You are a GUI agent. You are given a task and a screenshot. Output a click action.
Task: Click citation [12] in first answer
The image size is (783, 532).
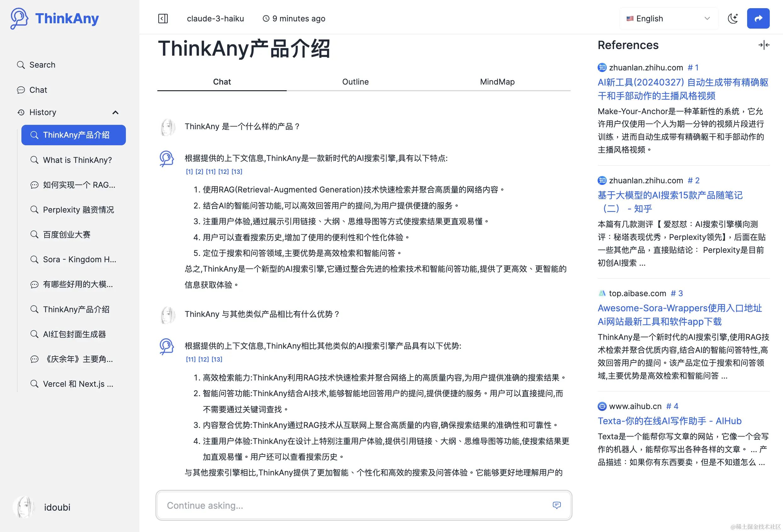click(223, 172)
